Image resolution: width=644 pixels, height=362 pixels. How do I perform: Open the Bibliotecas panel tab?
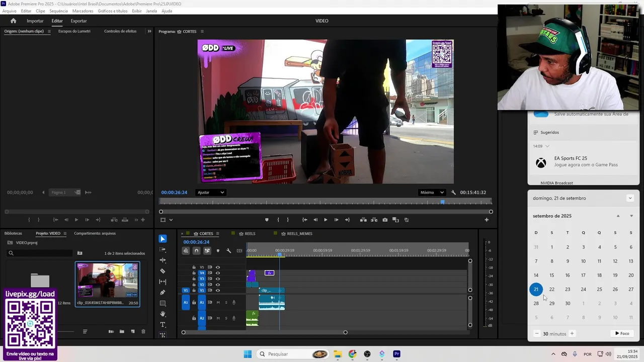point(13,233)
